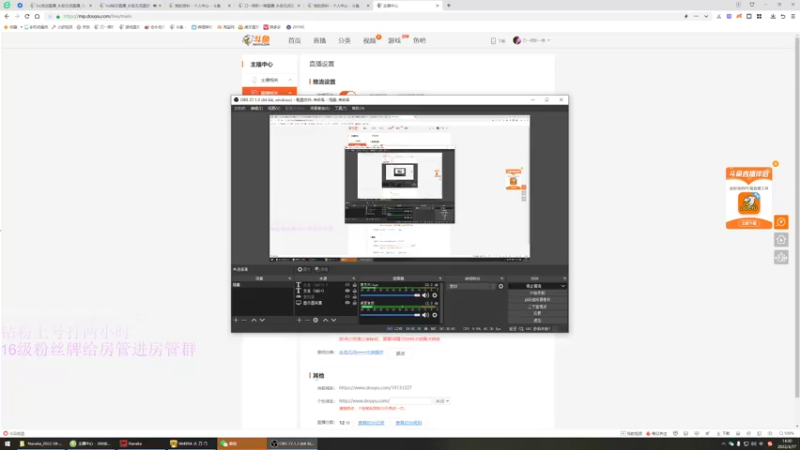Click the Douyu logo in the page header
Image resolution: width=800 pixels, height=450 pixels.
(257, 40)
